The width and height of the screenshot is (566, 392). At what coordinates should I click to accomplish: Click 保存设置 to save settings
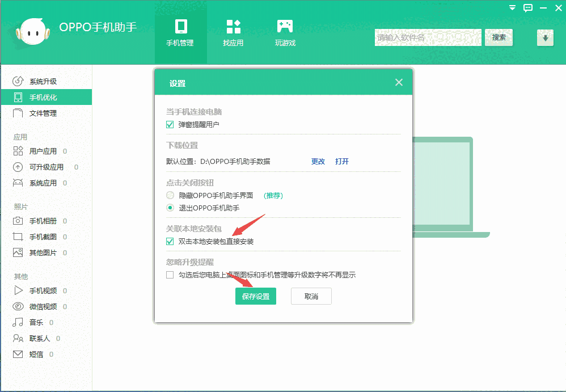pos(255,296)
